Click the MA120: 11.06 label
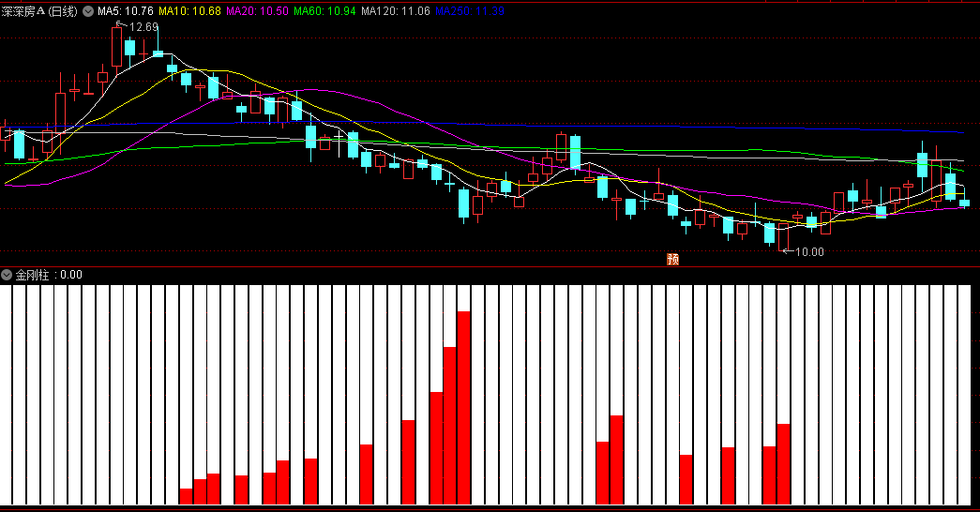Viewport: 980px width, 512px height. tap(396, 11)
